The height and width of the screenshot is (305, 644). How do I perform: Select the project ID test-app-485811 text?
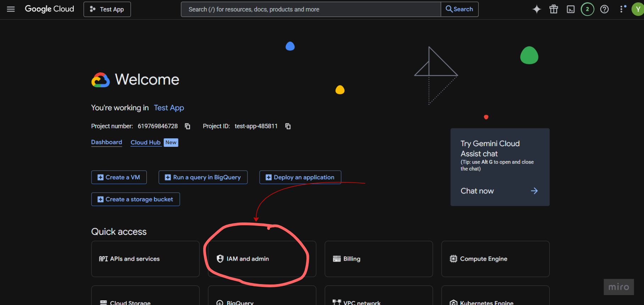coord(256,126)
